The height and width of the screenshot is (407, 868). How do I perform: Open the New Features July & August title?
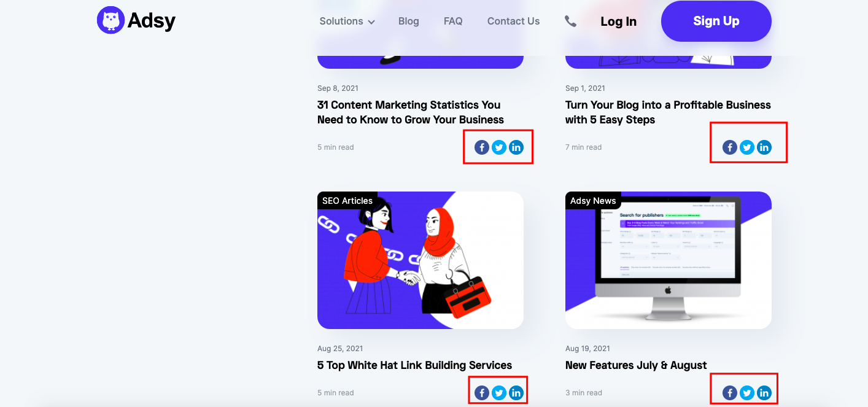pyautogui.click(x=636, y=365)
